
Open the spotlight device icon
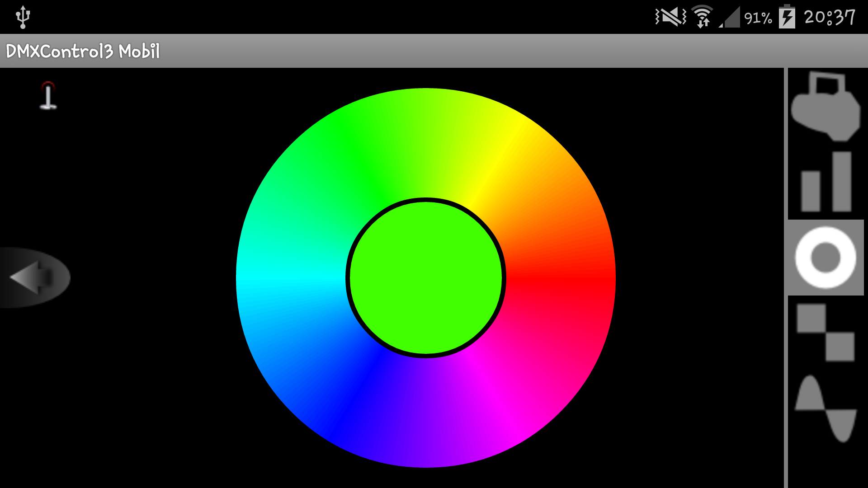(826, 108)
